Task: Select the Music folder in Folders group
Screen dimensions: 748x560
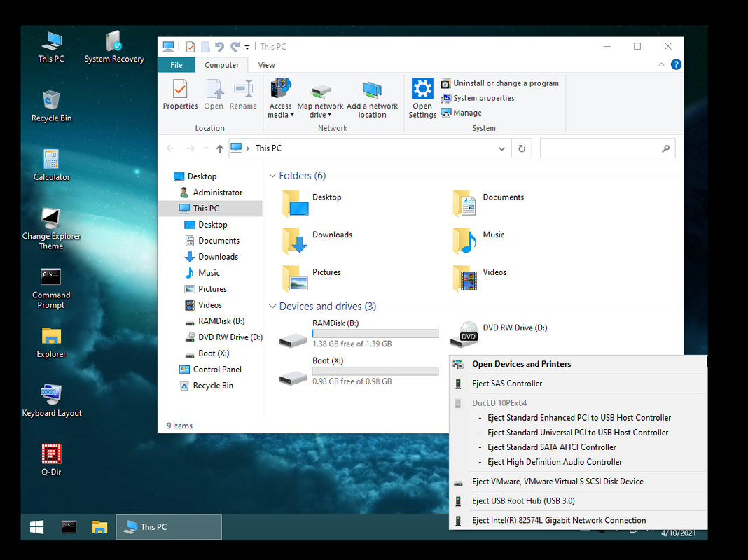Action: (478, 241)
